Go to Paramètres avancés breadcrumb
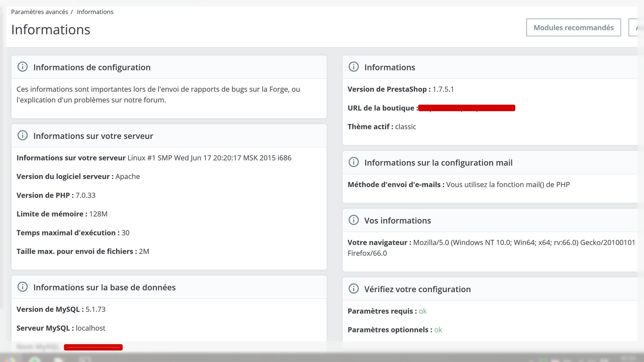 (x=40, y=12)
